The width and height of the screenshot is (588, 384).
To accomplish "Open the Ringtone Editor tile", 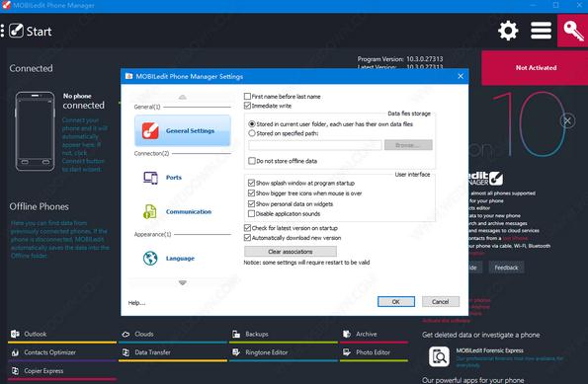I will point(283,352).
